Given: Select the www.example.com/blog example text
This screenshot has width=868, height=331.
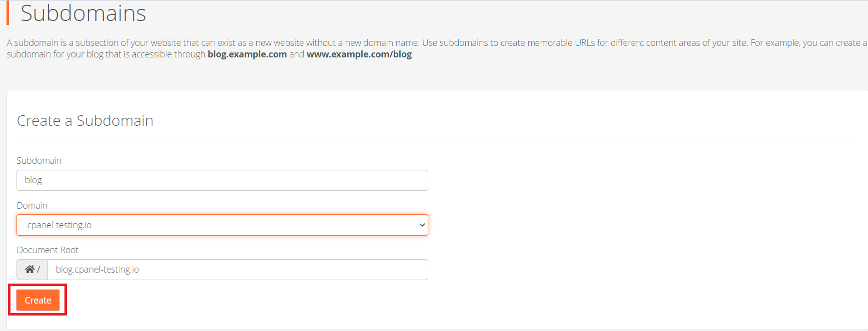Looking at the screenshot, I should (358, 54).
